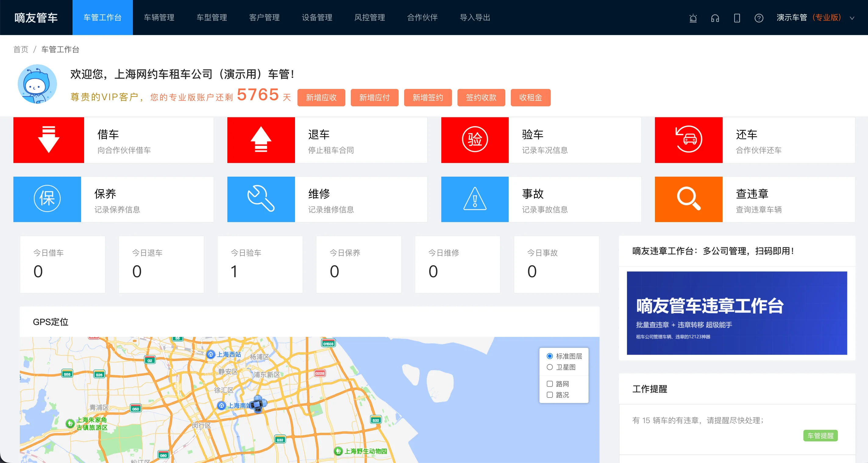Click the 收租金 button

point(530,98)
